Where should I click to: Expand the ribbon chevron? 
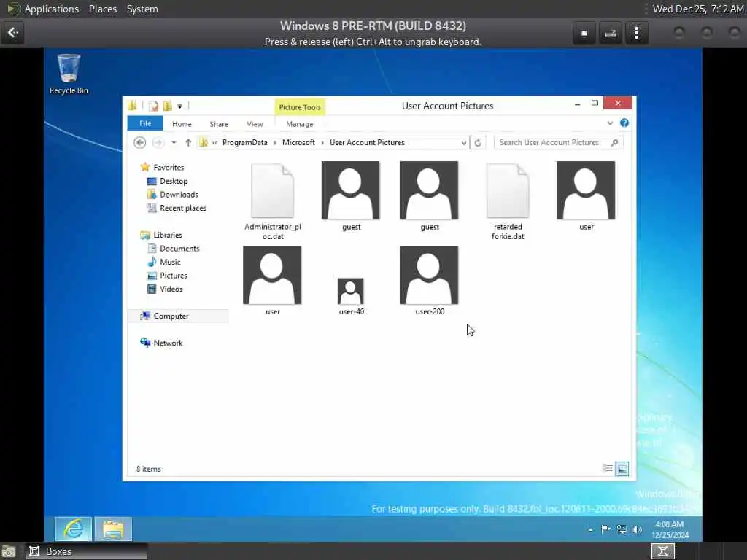point(610,122)
